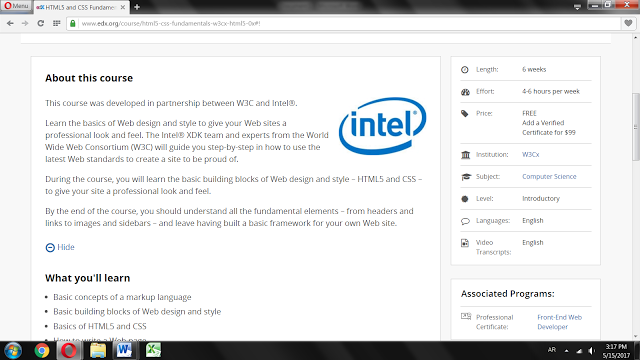The height and width of the screenshot is (360, 640).
Task: Open the Opera Menu button
Action: pos(16,6)
